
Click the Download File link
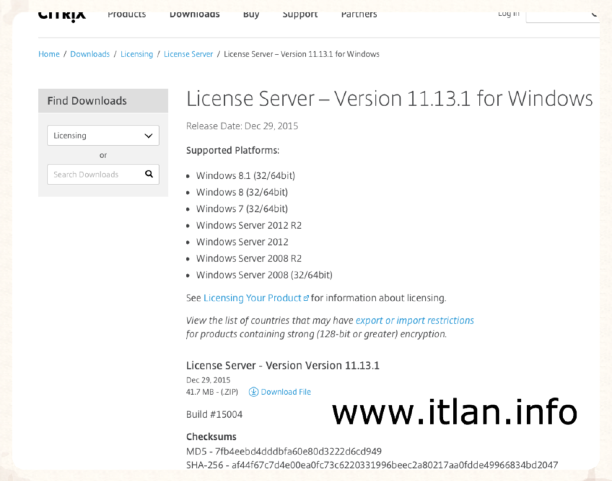[x=286, y=392]
